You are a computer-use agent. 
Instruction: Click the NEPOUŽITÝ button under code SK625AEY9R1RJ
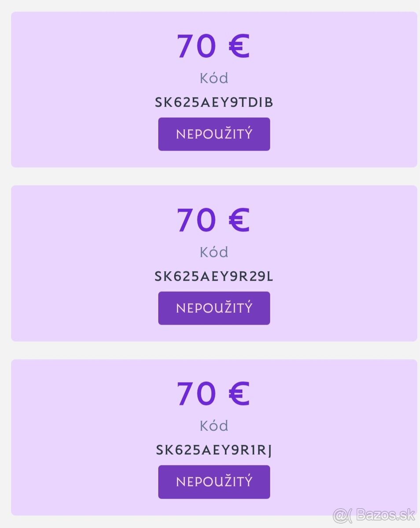pyautogui.click(x=214, y=482)
